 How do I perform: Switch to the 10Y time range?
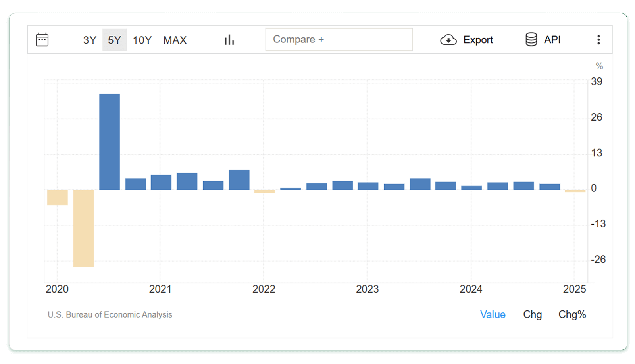142,40
